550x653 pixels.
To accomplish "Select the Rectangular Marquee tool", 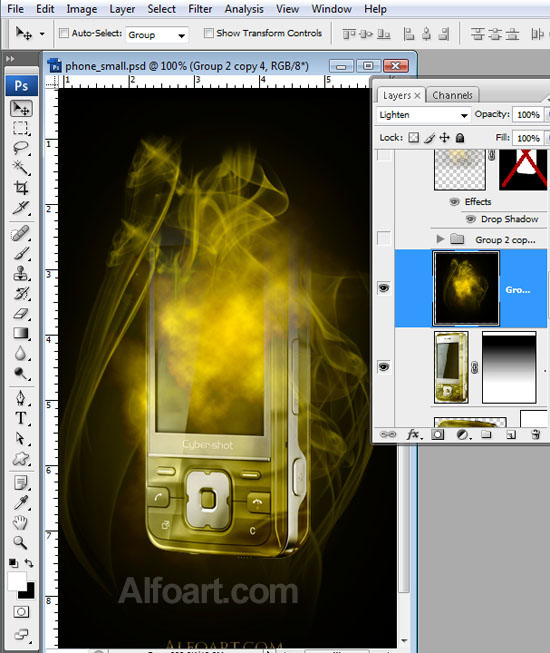I will (21, 128).
